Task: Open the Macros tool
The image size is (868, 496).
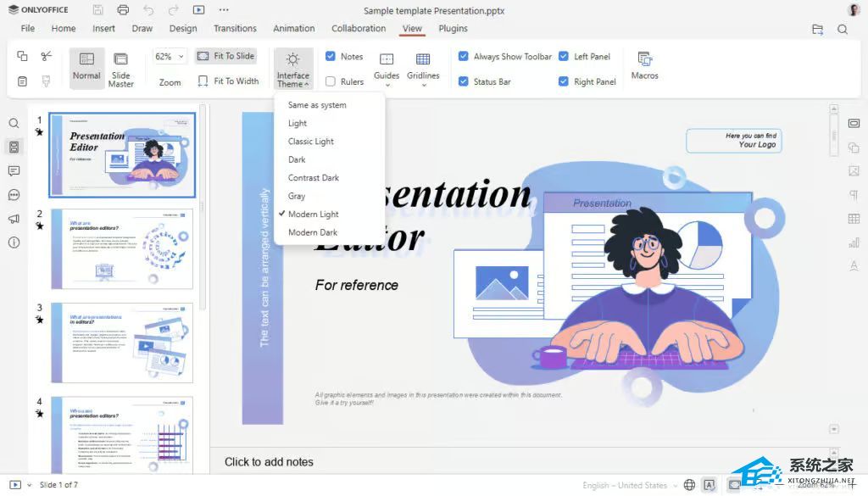Action: tap(644, 65)
